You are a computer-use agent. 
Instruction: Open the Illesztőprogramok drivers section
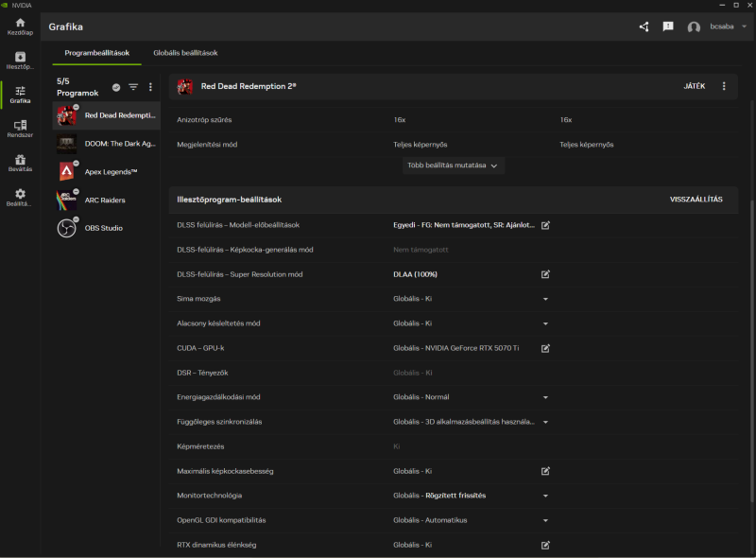coord(20,61)
